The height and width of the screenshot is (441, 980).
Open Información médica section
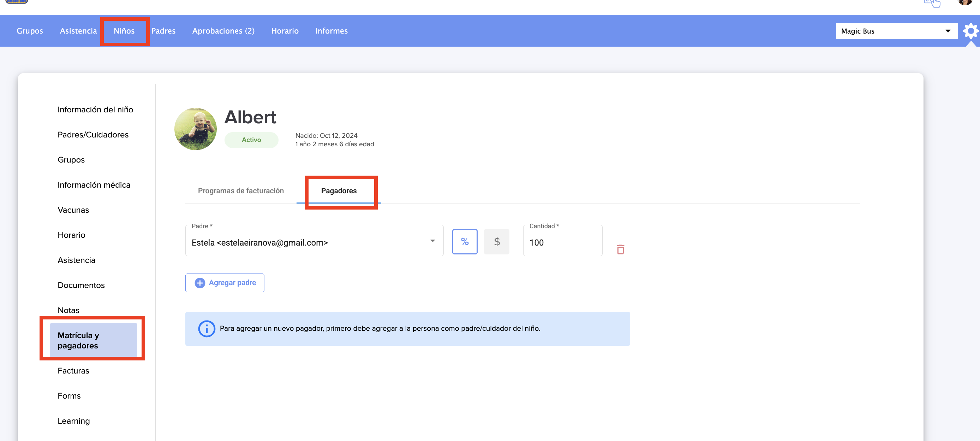[x=94, y=185]
